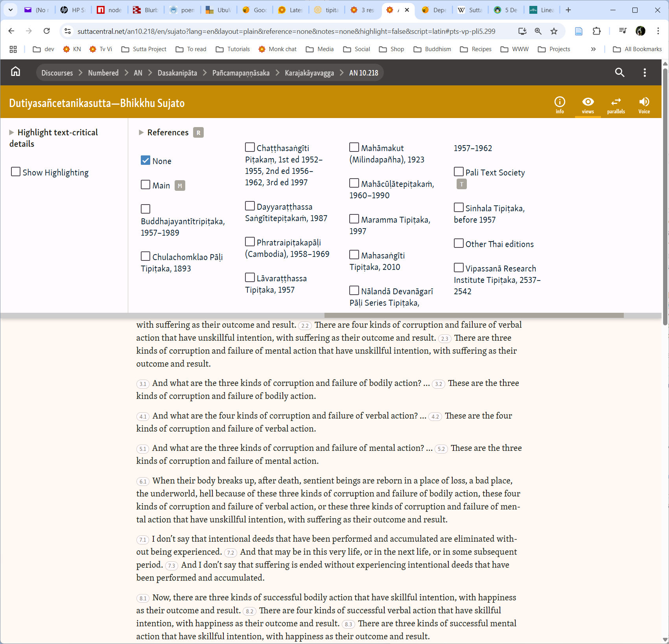
Task: Open the parallels icon
Action: (x=616, y=105)
